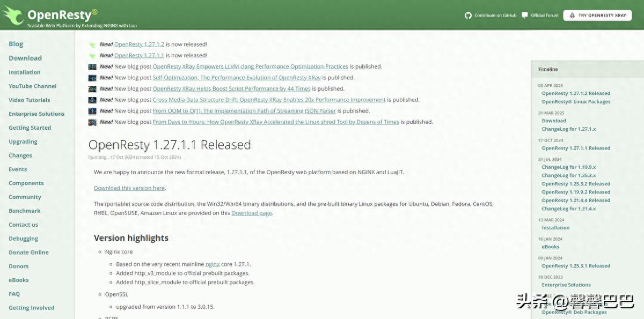
Task: Go to Community in the sidebar
Action: click(x=25, y=197)
